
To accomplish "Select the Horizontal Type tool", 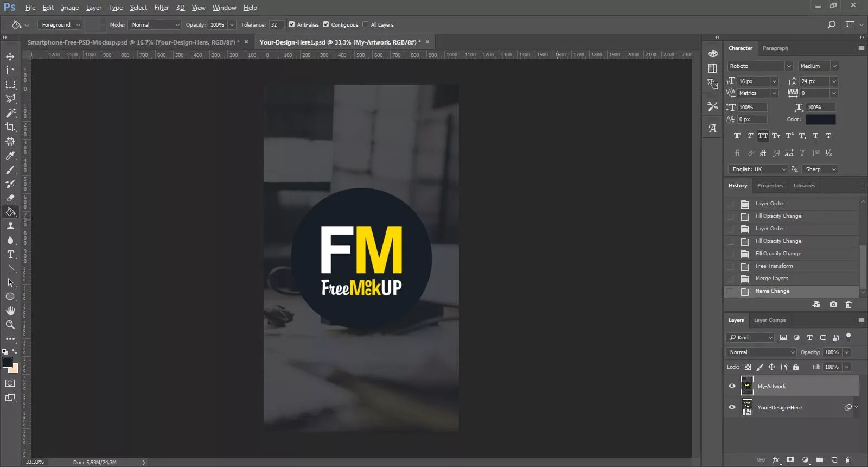I will pyautogui.click(x=10, y=254).
